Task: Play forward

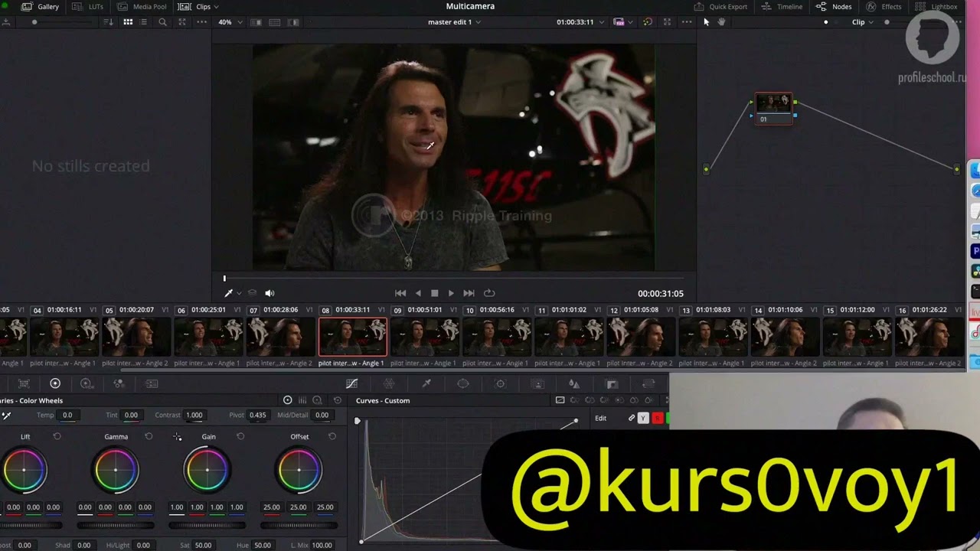Action: coord(451,293)
